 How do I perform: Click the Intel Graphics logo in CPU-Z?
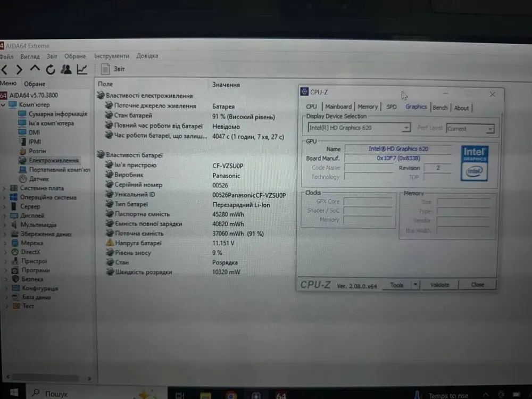tap(474, 163)
